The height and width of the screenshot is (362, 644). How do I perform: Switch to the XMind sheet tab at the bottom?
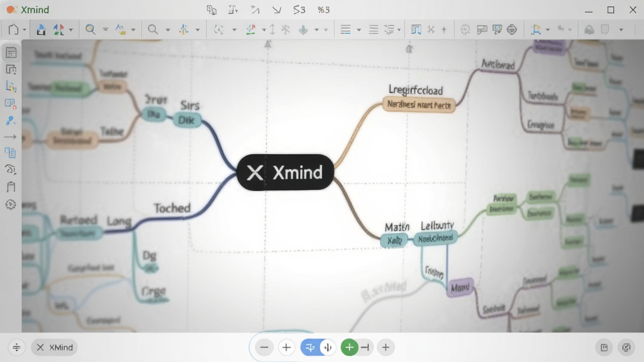55,347
